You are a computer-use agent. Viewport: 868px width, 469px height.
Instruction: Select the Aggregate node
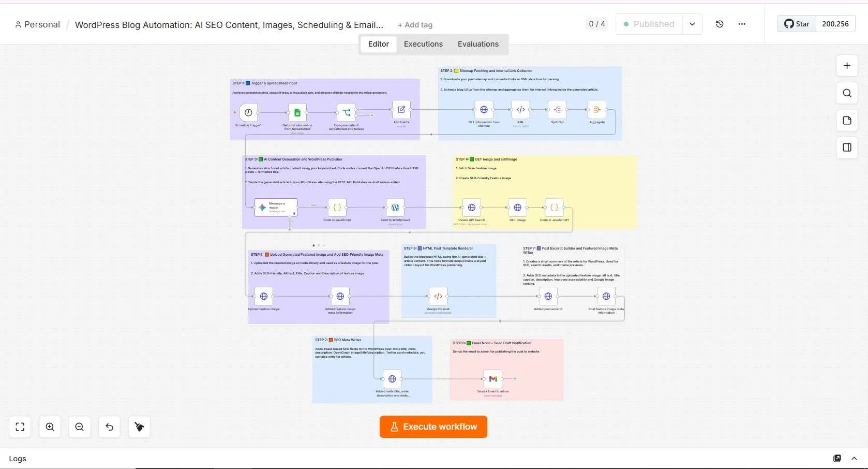click(597, 110)
